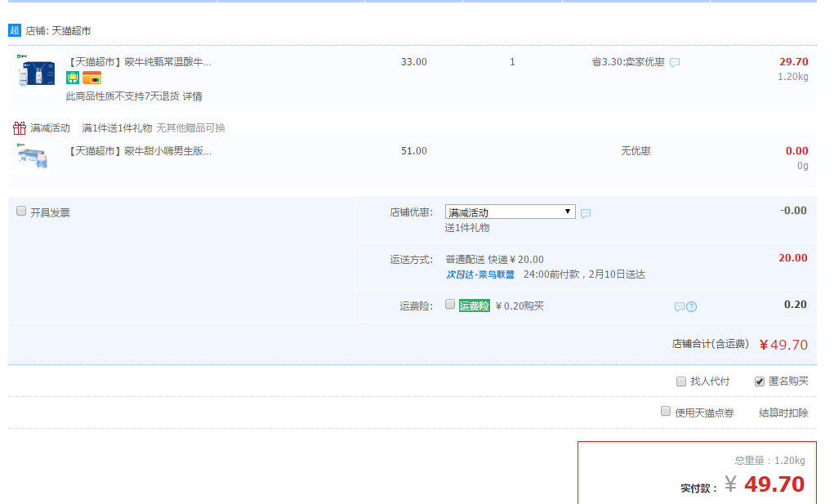The width and height of the screenshot is (834, 504).
Task: Click the comment bubble icon beside 店铺优惠 dropdown
Action: [x=586, y=213]
